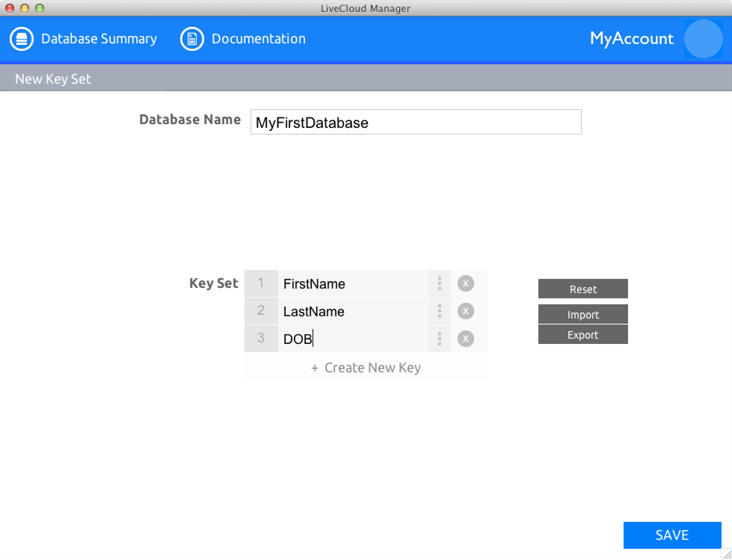Remove the FirstName key with its x icon
732x560 pixels.
465,283
